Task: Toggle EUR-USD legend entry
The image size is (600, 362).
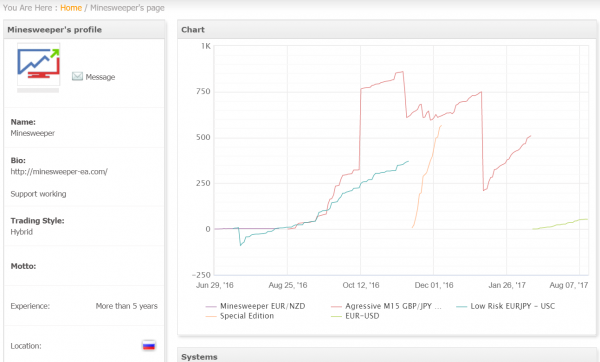Action: coord(355,316)
